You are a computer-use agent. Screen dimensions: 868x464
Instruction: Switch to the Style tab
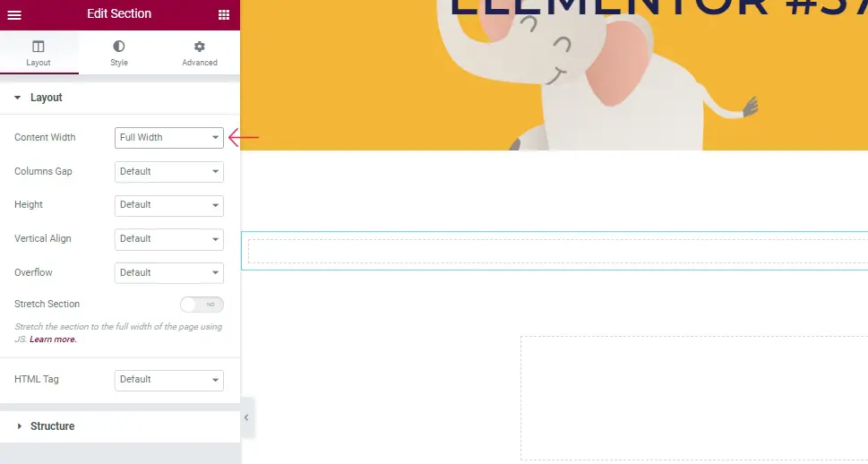pos(119,53)
